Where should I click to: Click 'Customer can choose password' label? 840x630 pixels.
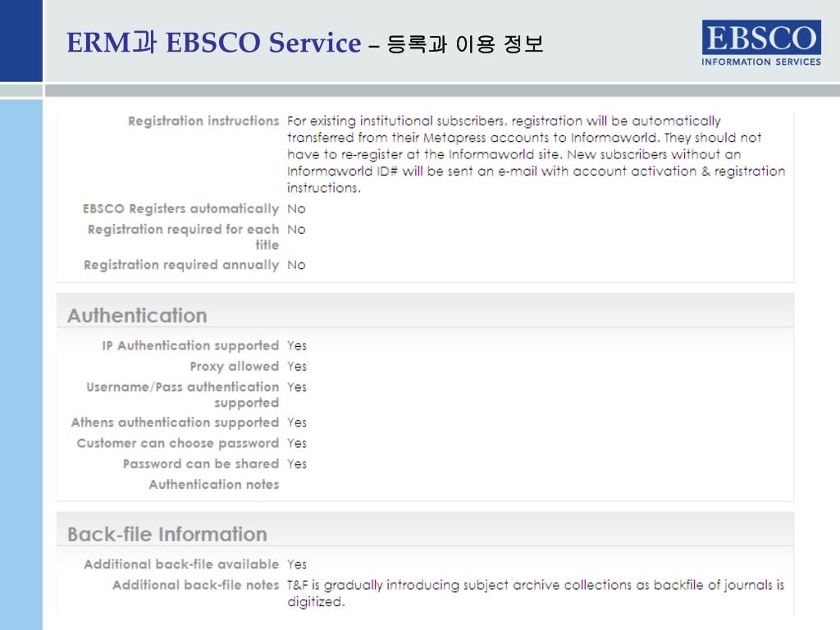[178, 443]
